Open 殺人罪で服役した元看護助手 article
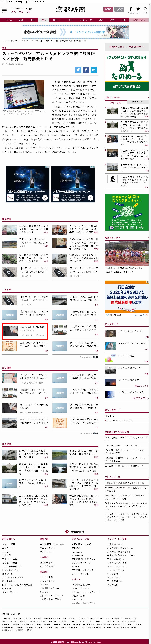Image resolution: width=151 pixels, height=644 pixels. point(34,469)
